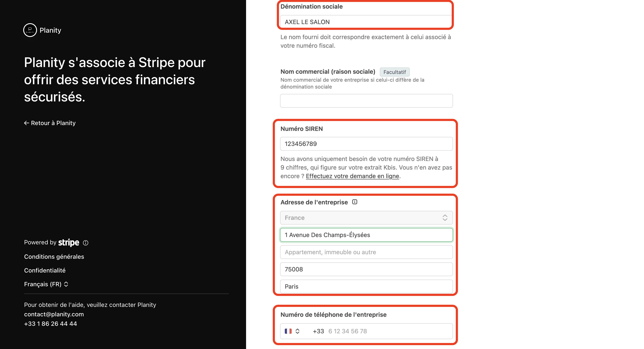Follow Effectuez votre demande en ligne link
This screenshot has width=644, height=349.
tap(352, 176)
